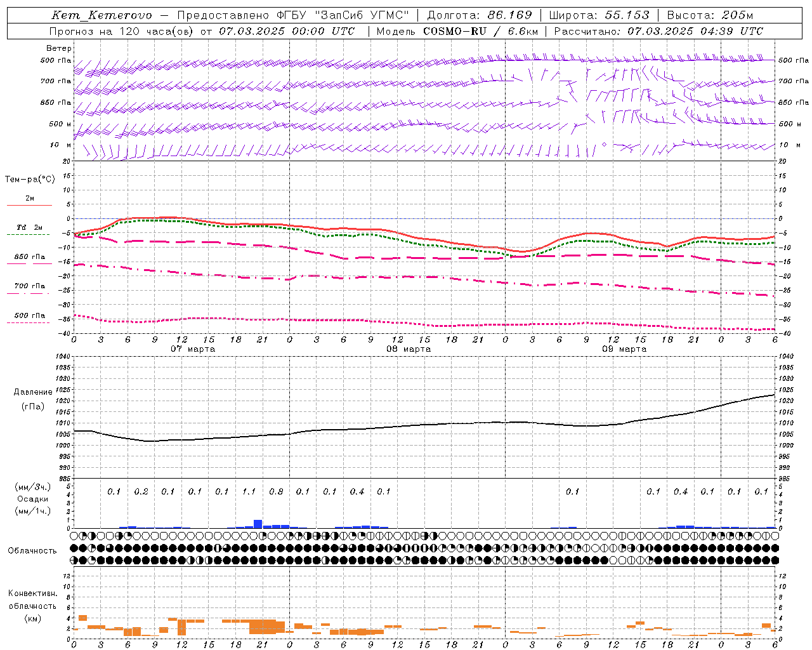
Task: Click the (мм/1ч.) unit label
Action: point(33,511)
